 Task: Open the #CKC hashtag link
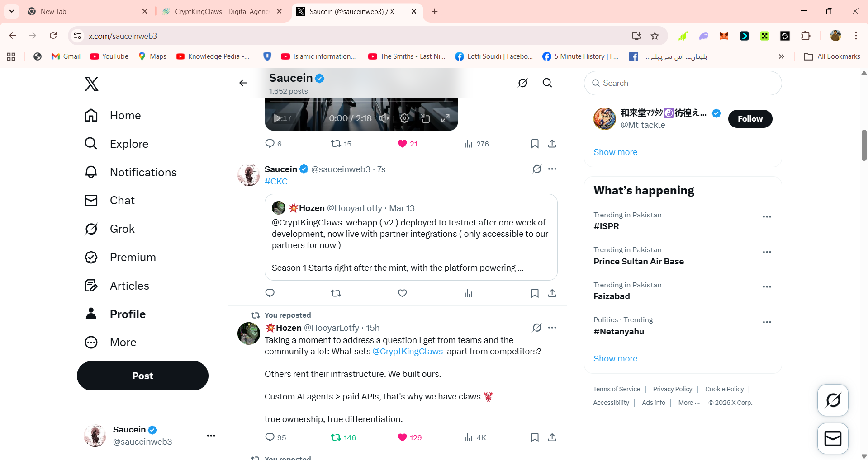(x=276, y=181)
